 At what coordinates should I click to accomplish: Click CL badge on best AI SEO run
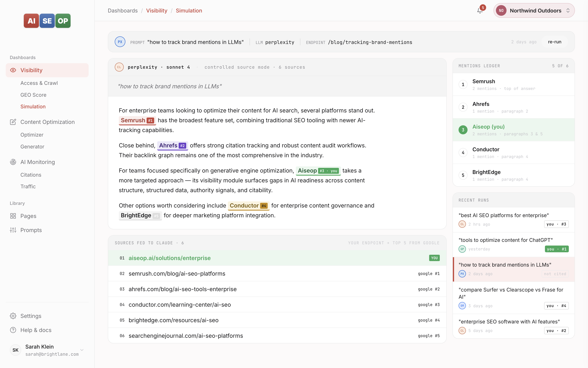tap(462, 224)
